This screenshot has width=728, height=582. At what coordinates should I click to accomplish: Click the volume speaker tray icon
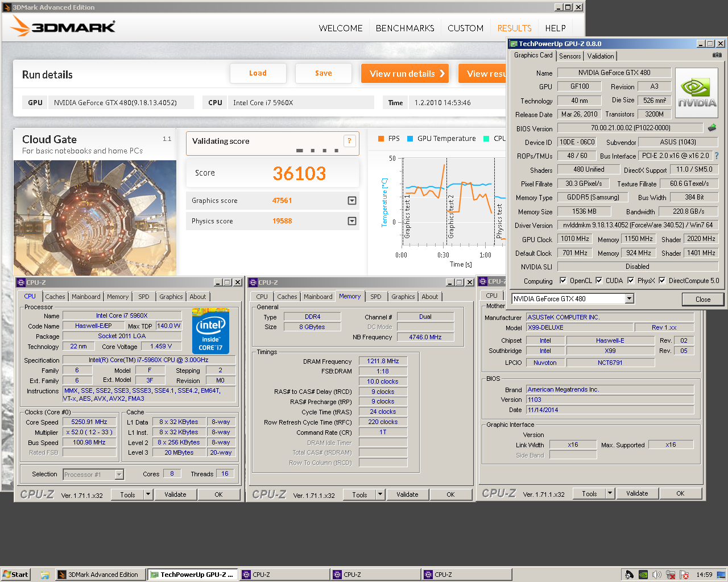(x=657, y=575)
